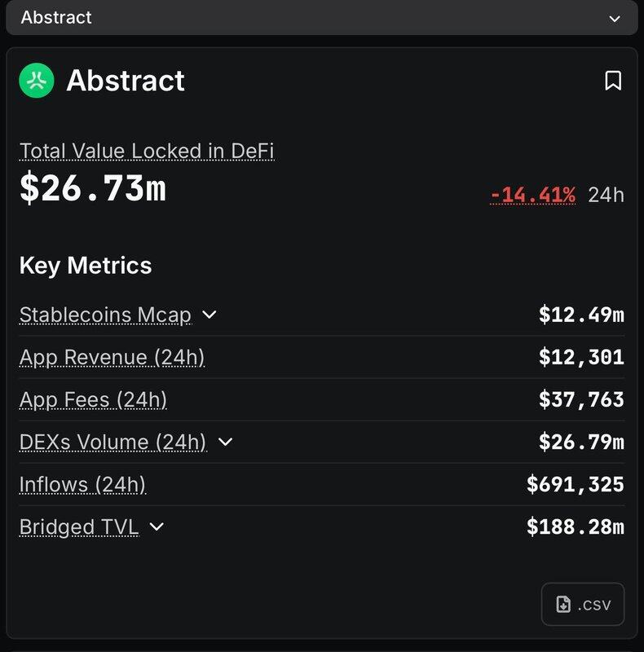Open Total Value Locked in DeFi link
This screenshot has width=644, height=652.
[147, 151]
